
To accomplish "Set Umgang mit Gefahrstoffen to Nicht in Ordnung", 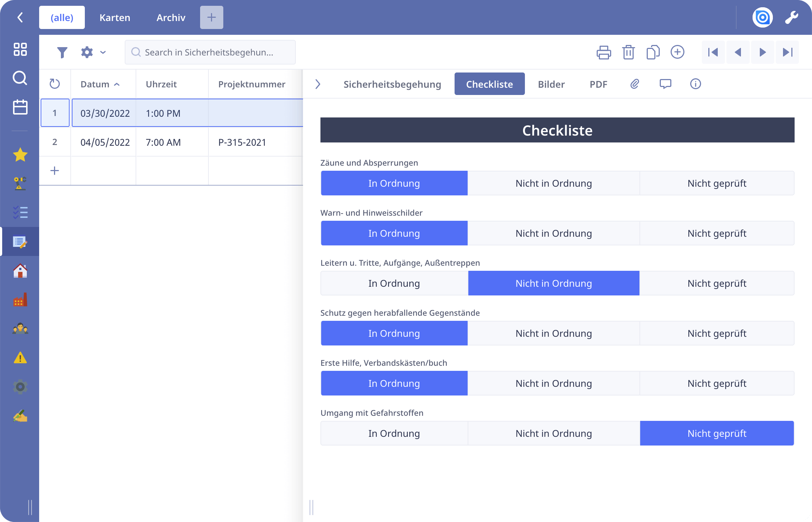I will tap(554, 434).
